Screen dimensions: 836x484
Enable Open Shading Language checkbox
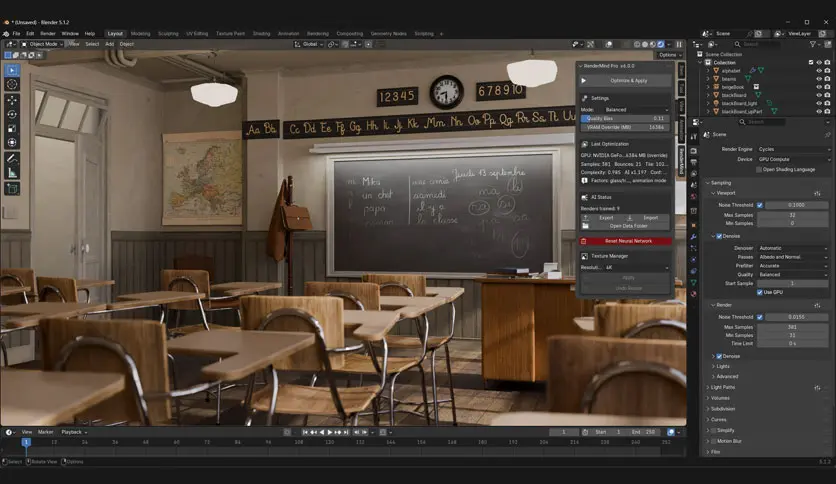click(759, 170)
